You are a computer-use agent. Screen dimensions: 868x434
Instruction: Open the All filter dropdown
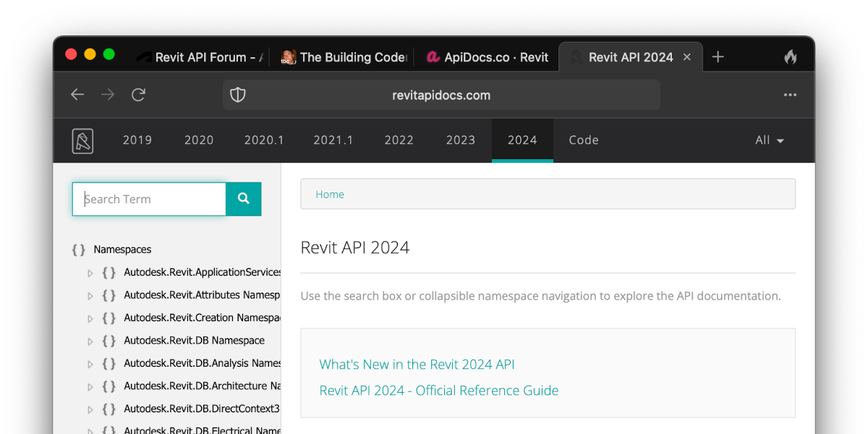pyautogui.click(x=769, y=140)
